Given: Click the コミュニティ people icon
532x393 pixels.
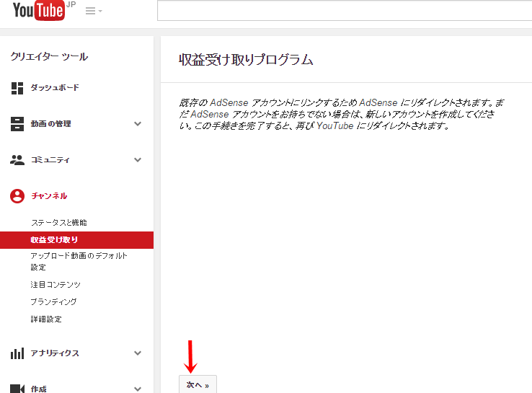Looking at the screenshot, I should 17,160.
